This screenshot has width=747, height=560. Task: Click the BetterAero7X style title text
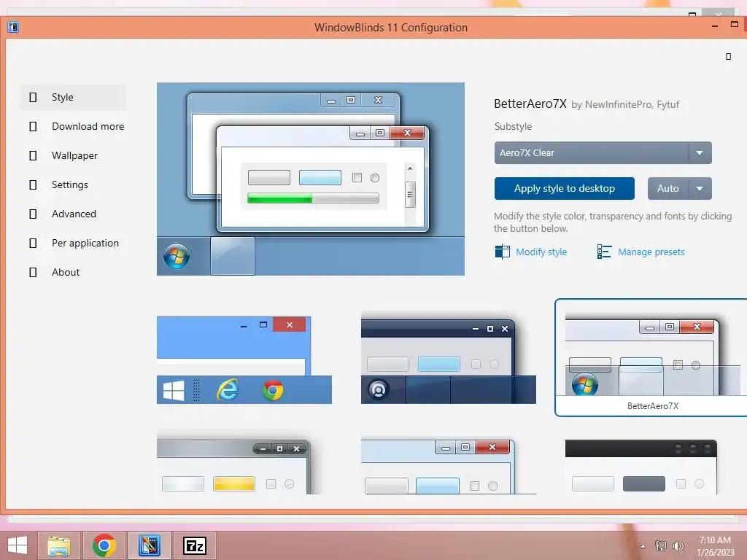coord(530,104)
